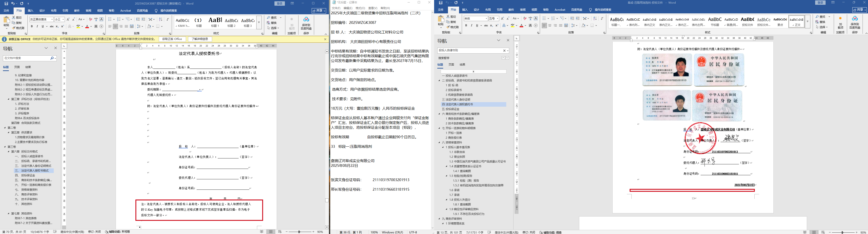Click Justify alignment icon in right Word

click(x=561, y=26)
